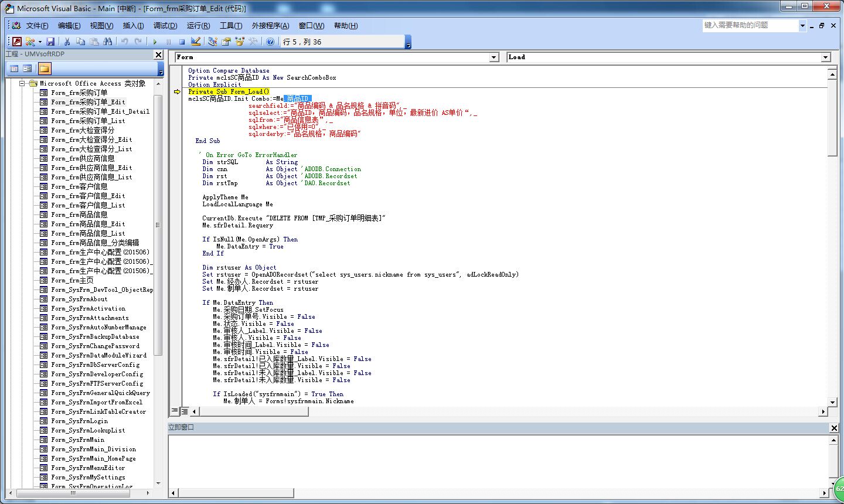Image resolution: width=844 pixels, height=504 pixels.
Task: Open the 调试(D) menu
Action: (165, 26)
